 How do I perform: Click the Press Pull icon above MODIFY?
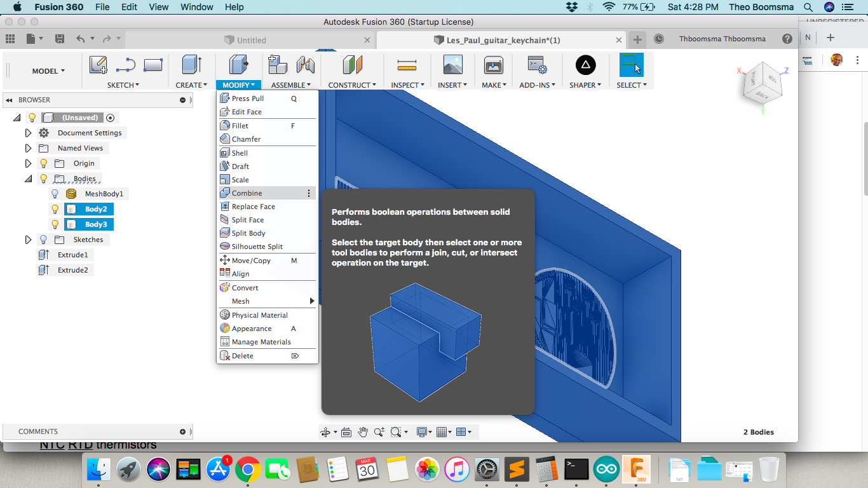(x=238, y=64)
